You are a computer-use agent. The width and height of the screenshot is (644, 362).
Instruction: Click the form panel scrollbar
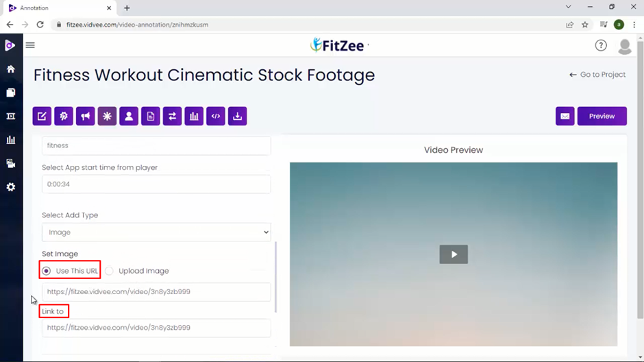click(x=275, y=277)
